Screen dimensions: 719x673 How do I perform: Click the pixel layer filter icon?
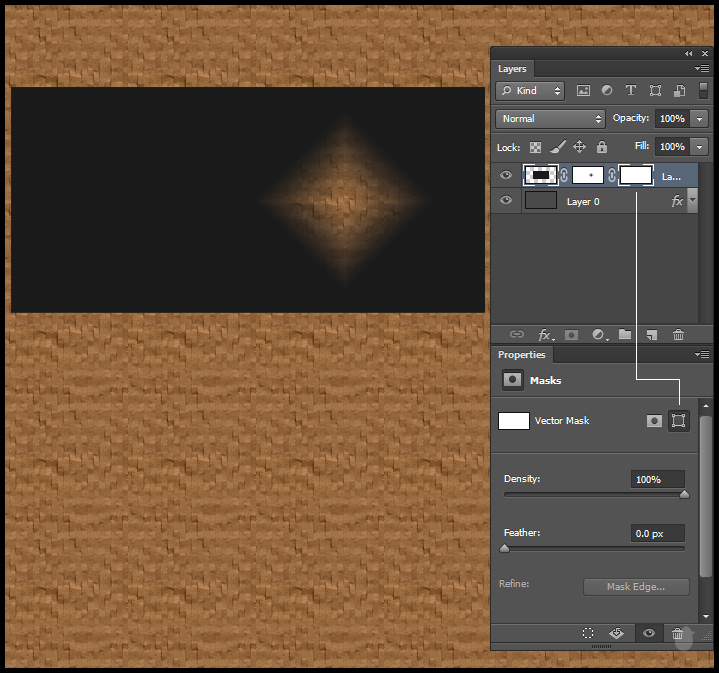click(584, 91)
